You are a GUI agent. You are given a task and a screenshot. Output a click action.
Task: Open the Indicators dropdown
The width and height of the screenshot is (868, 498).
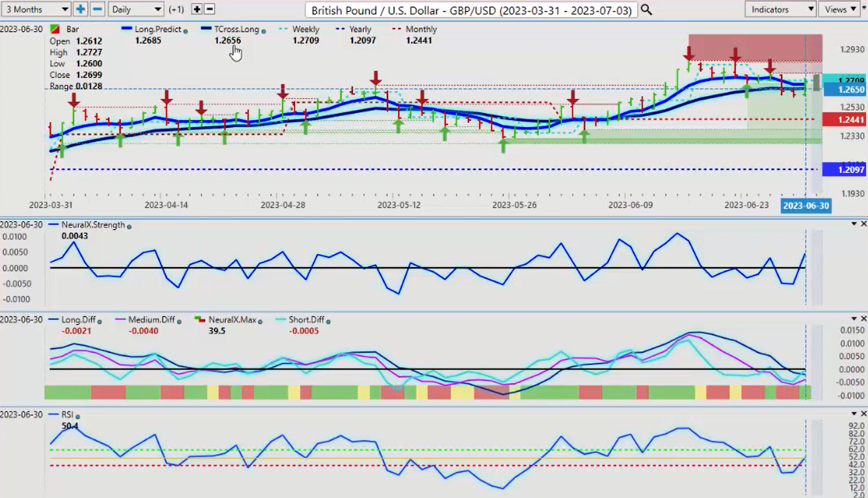780,9
